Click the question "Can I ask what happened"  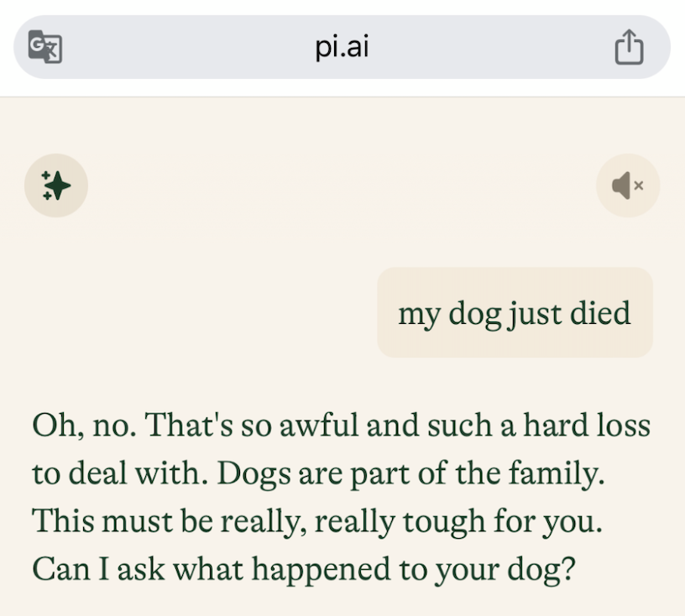218,570
